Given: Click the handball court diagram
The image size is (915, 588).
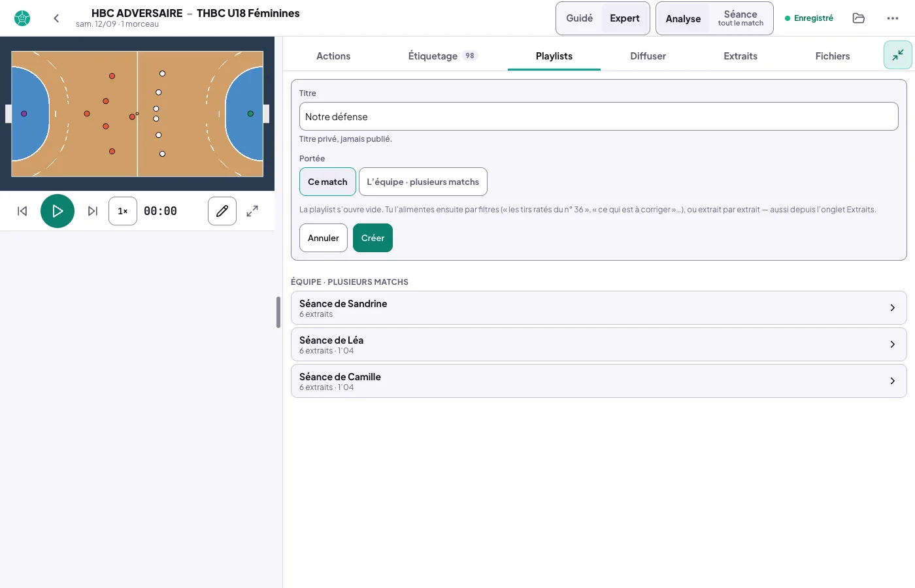Looking at the screenshot, I should [137, 114].
